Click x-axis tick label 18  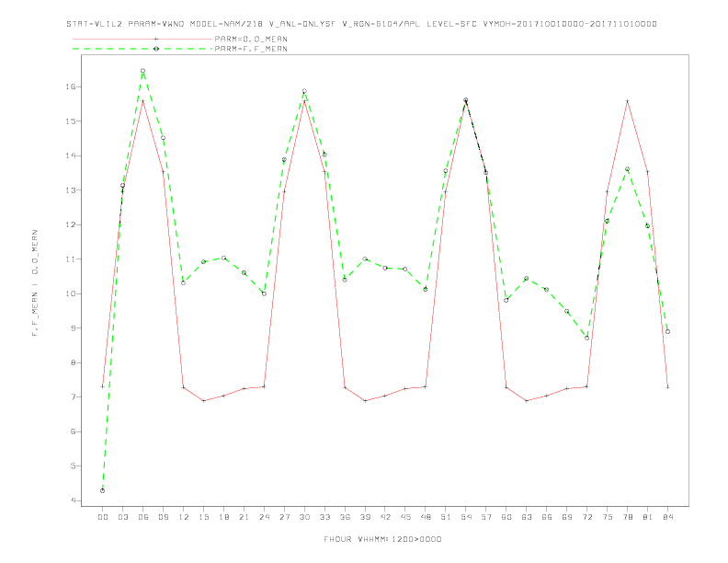(223, 517)
